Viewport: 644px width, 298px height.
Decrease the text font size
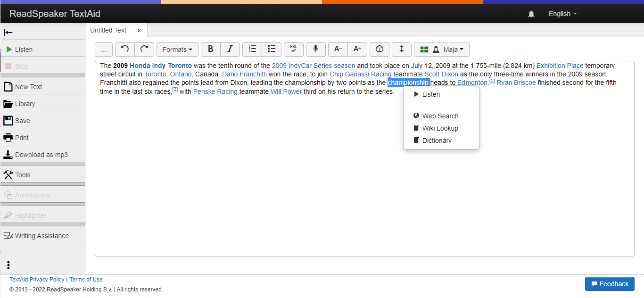coord(338,50)
